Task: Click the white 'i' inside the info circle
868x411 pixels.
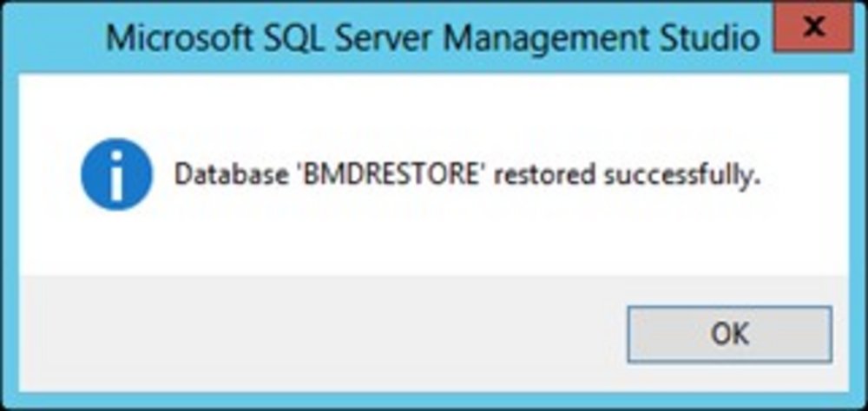Action: (x=116, y=175)
